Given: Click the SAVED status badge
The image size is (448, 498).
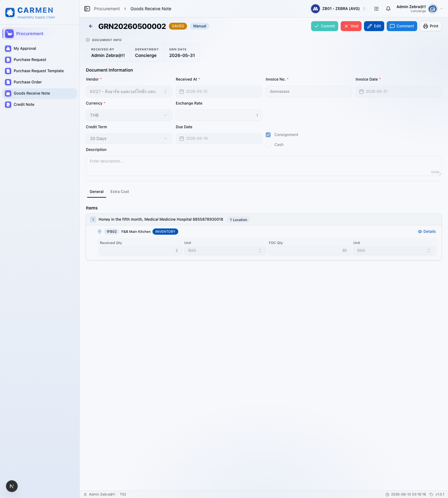Looking at the screenshot, I should pos(178,26).
